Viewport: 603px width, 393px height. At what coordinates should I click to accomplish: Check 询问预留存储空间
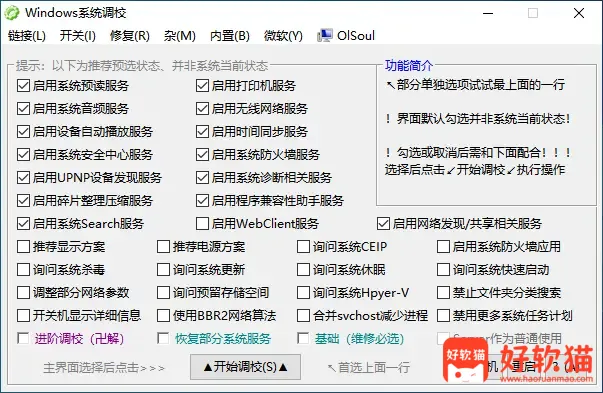pos(163,293)
